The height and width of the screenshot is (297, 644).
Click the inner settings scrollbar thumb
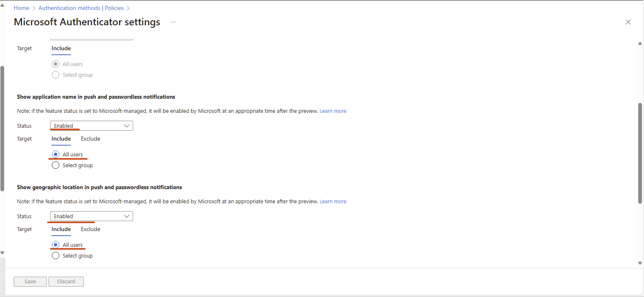point(640,153)
